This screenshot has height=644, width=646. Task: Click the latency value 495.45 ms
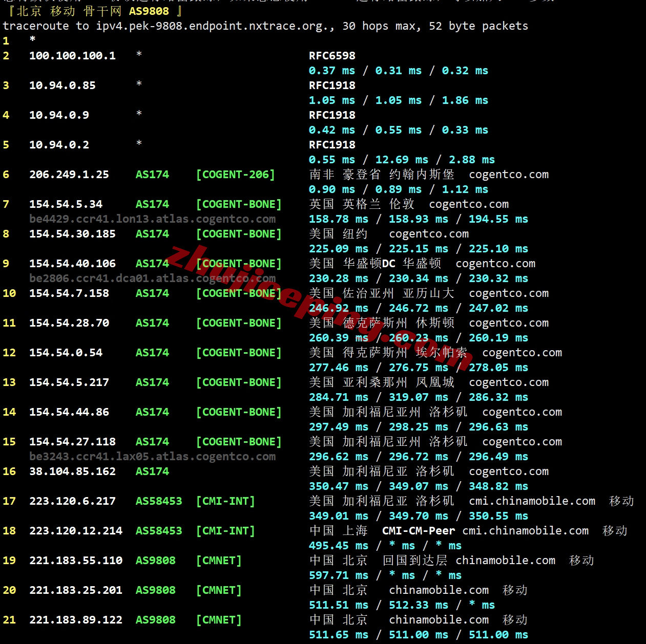pyautogui.click(x=339, y=546)
